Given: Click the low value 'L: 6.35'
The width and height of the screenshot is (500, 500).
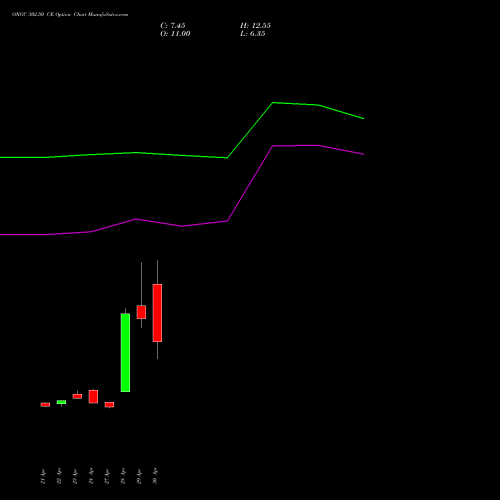Looking at the screenshot, I should click(253, 34).
